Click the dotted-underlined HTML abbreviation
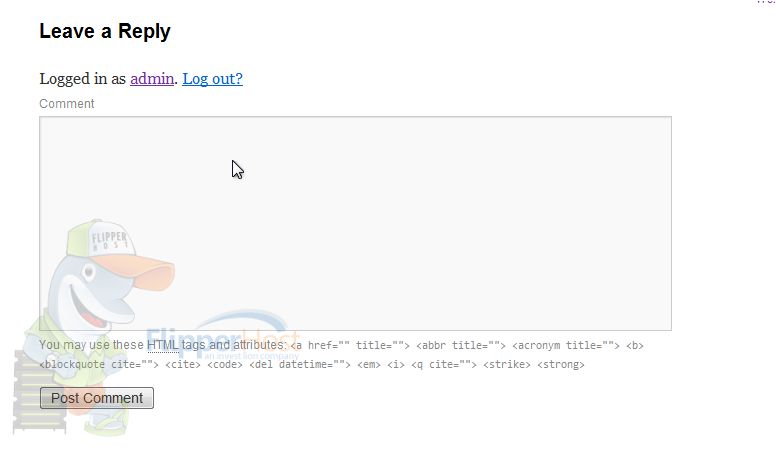The width and height of the screenshot is (776, 450). pos(163,345)
